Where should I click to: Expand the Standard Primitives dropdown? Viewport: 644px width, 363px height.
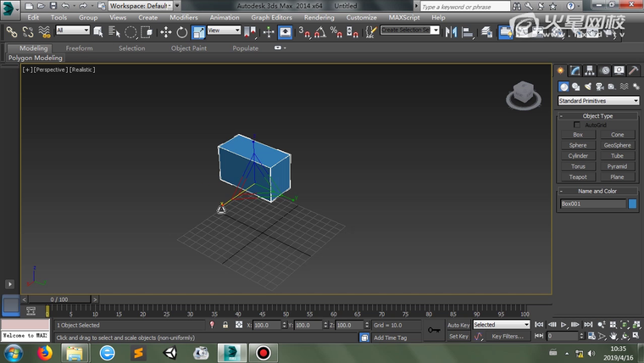[597, 101]
